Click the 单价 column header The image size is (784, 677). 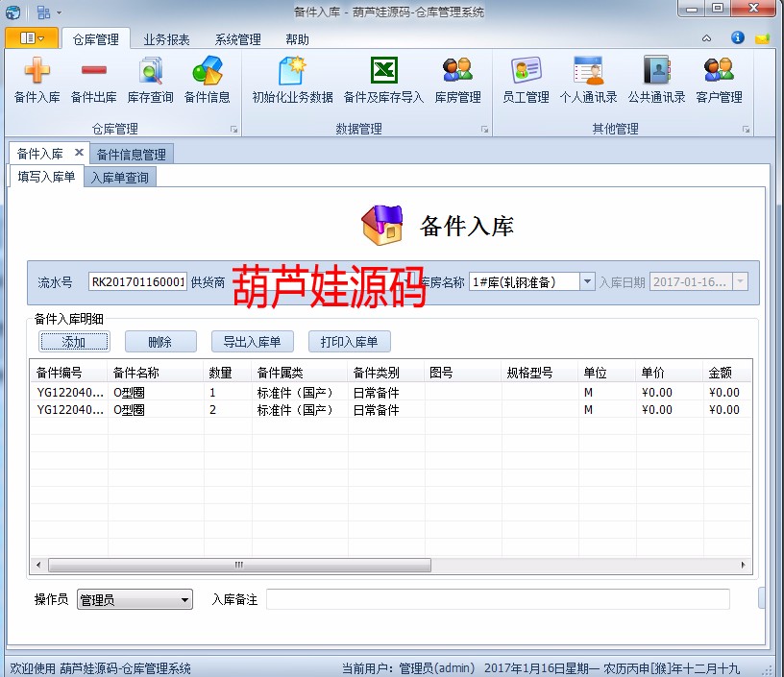pyautogui.click(x=670, y=373)
